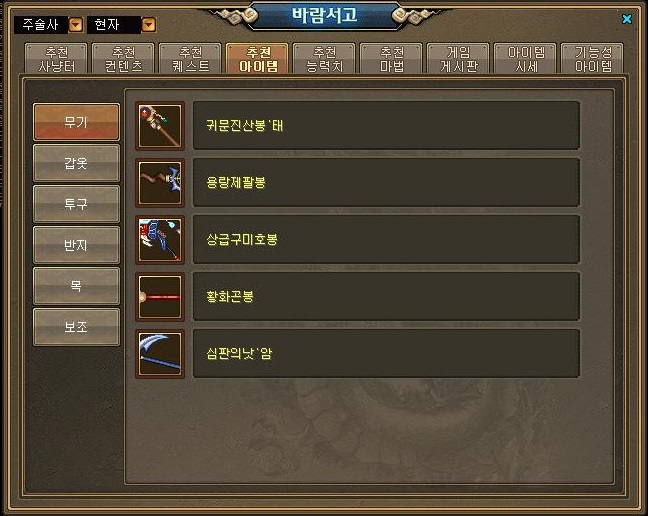Close the 바람서고 window
The image size is (648, 516).
tap(627, 19)
